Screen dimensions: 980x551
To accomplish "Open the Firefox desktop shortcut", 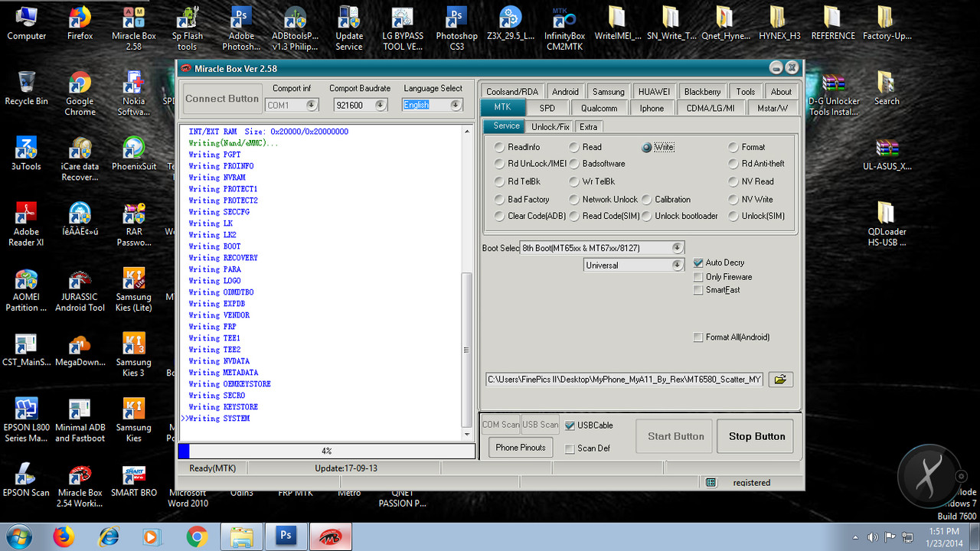I will [x=80, y=23].
